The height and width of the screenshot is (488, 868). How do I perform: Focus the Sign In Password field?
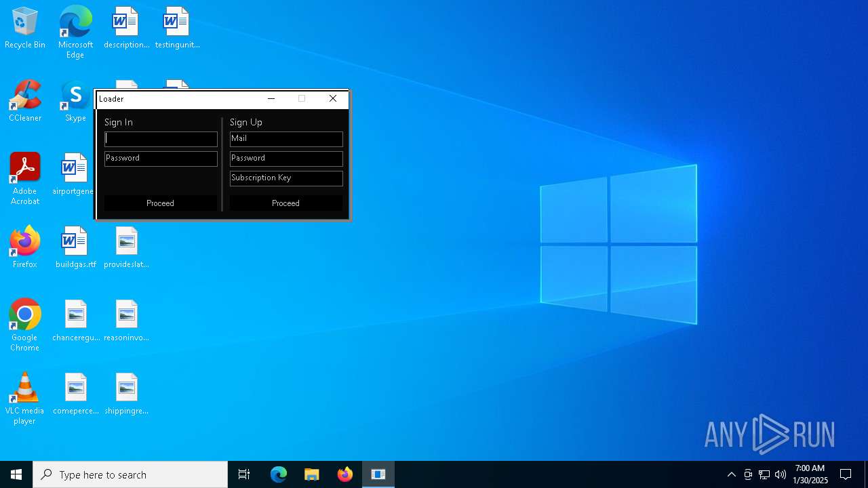161,159
